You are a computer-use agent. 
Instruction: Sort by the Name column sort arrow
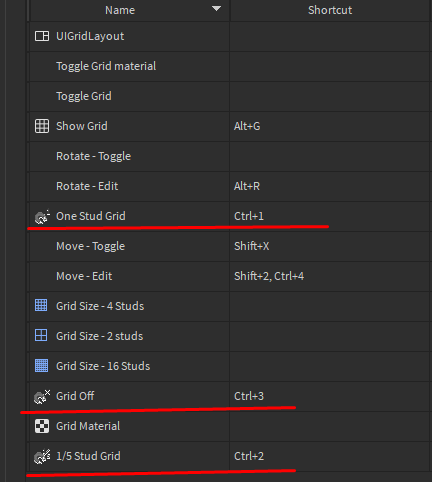pos(216,9)
